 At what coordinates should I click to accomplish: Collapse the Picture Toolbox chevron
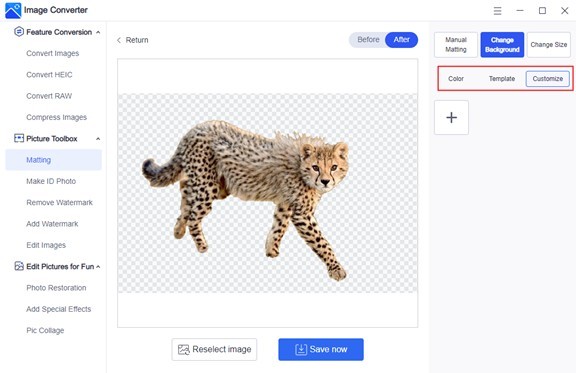98,139
